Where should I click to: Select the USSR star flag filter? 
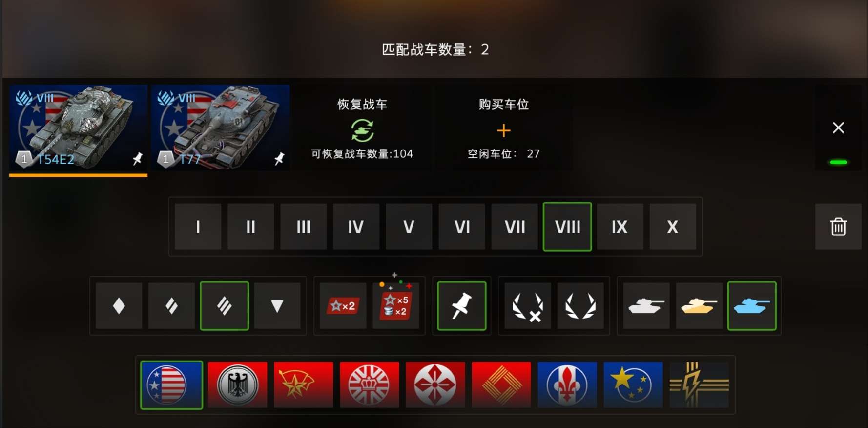tap(304, 385)
